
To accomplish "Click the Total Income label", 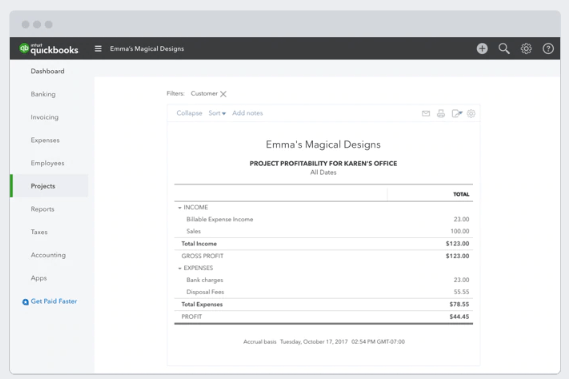I will pyautogui.click(x=199, y=244).
